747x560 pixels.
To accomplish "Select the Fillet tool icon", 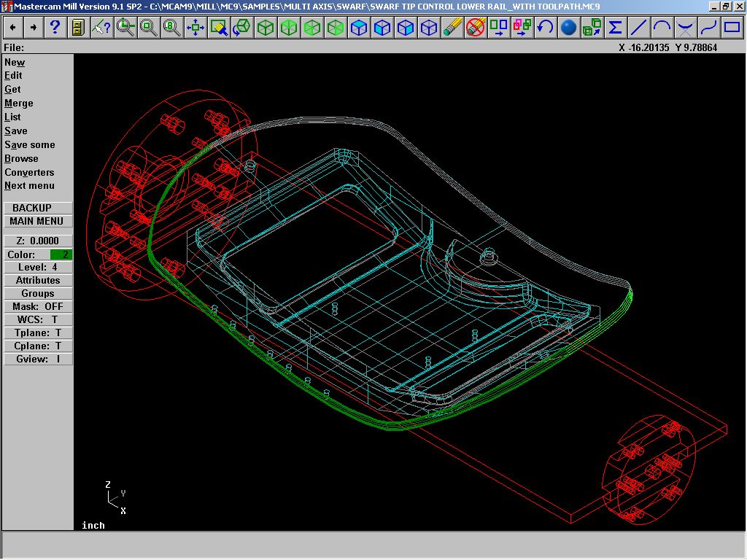I will pyautogui.click(x=686, y=28).
